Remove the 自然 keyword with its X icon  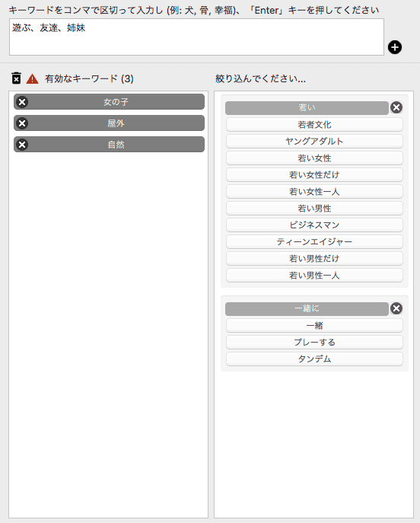22,145
